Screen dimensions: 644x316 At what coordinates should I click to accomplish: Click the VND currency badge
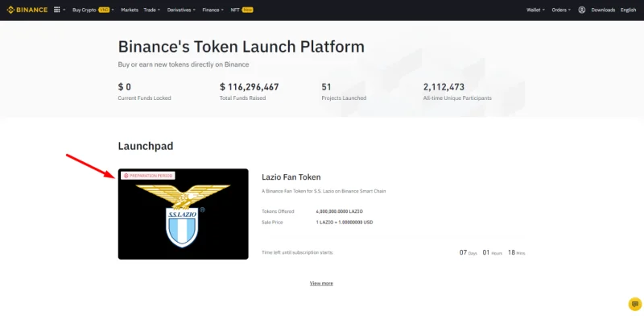(104, 10)
